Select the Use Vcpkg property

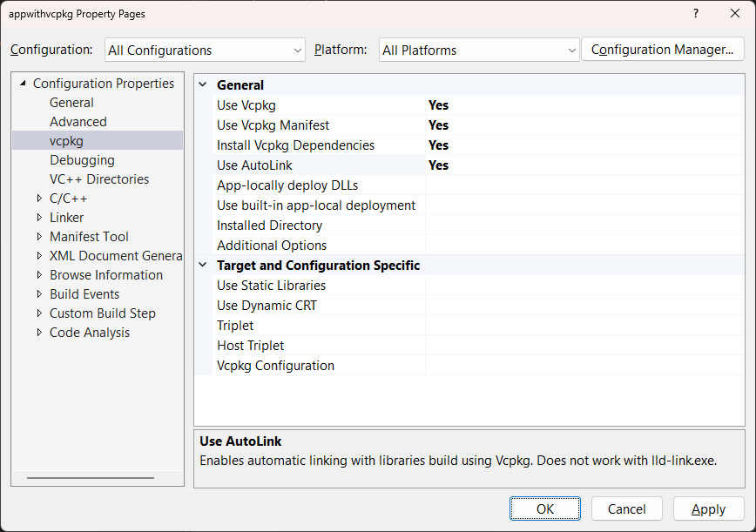point(246,105)
